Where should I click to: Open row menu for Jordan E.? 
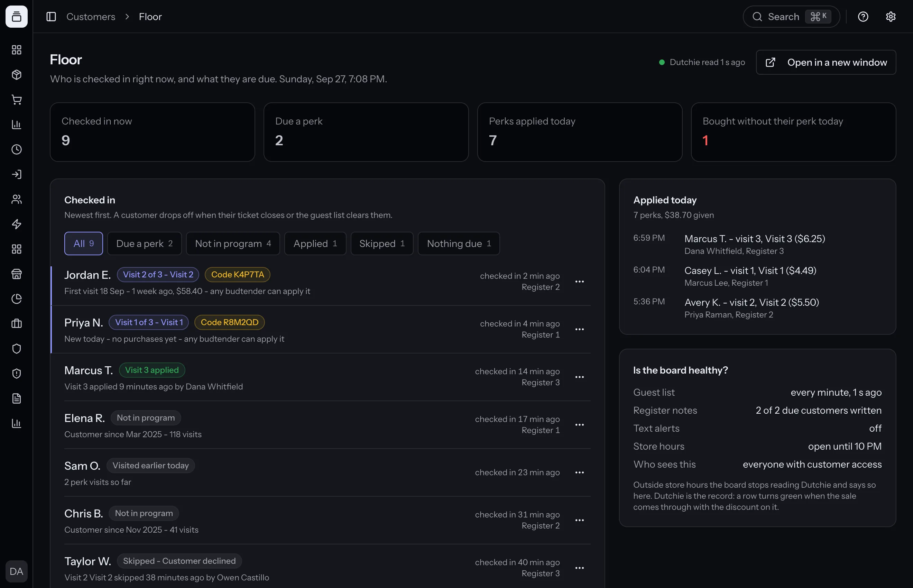(x=579, y=282)
